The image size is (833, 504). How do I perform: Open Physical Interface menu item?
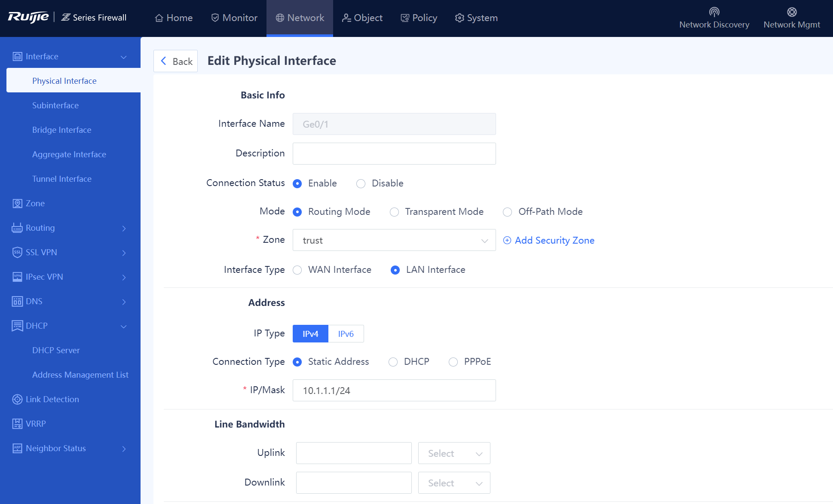(x=73, y=80)
